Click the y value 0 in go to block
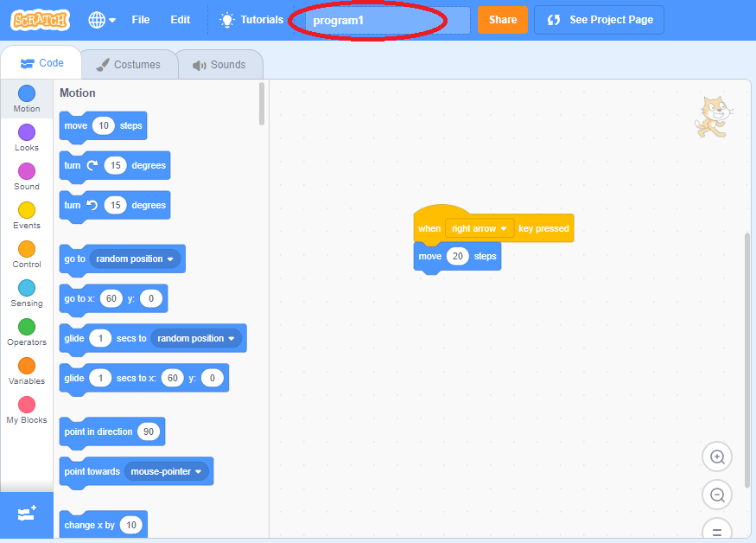This screenshot has height=543, width=756. tap(151, 298)
